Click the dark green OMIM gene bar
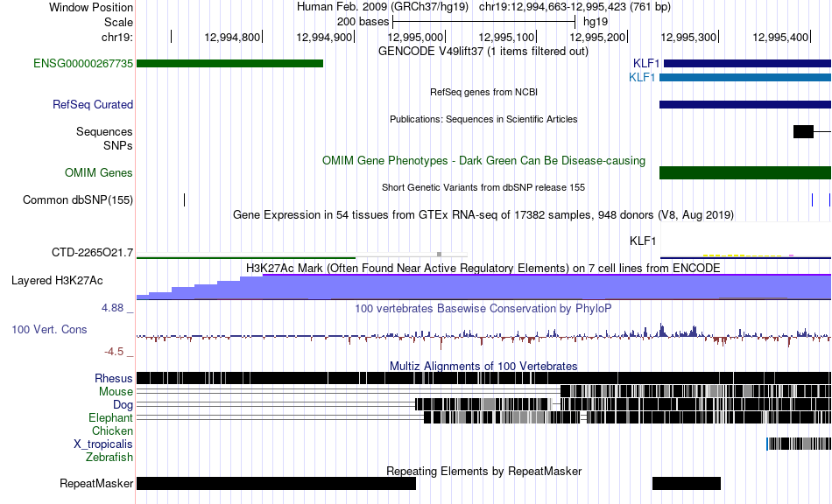This screenshot has height=504, width=832. [x=745, y=172]
